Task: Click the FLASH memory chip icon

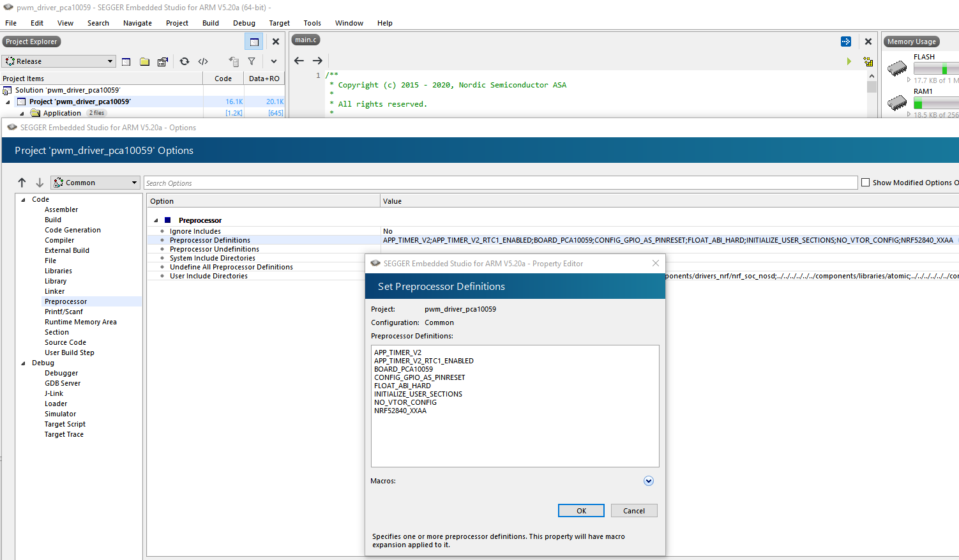Action: (897, 67)
